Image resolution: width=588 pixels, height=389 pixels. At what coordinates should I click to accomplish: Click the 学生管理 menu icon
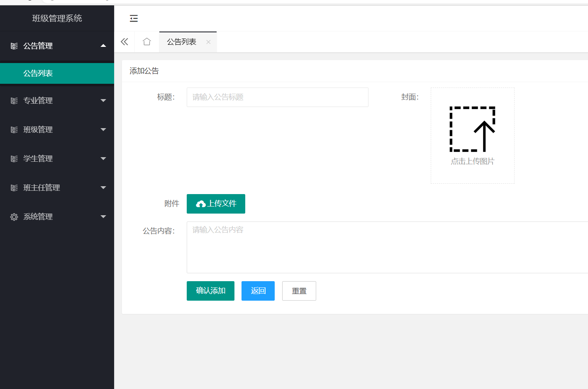[x=14, y=159]
